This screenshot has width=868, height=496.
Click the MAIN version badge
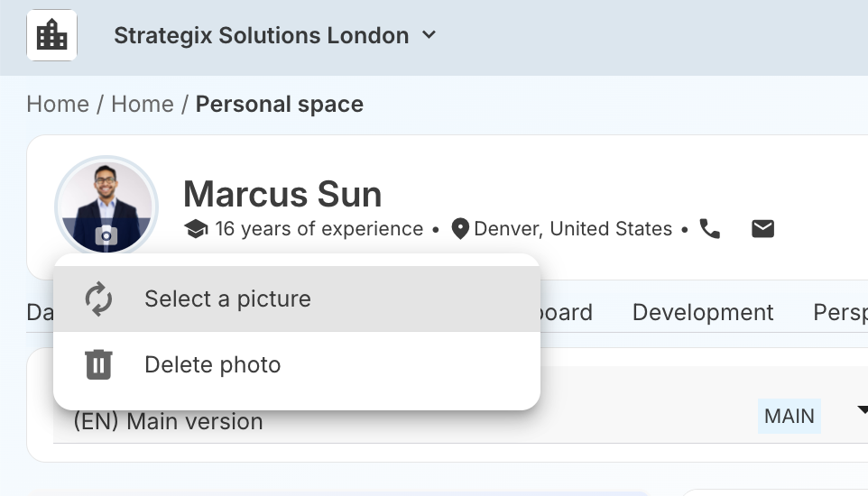tap(789, 416)
